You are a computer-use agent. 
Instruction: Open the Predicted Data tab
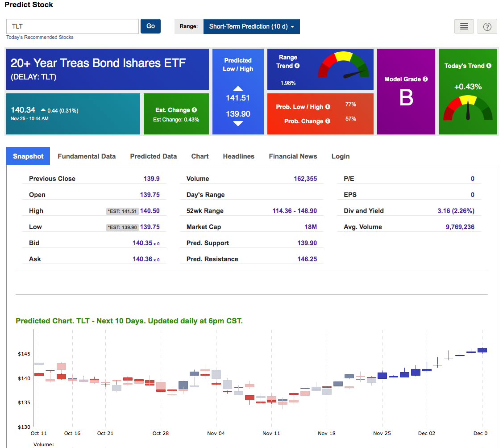154,156
